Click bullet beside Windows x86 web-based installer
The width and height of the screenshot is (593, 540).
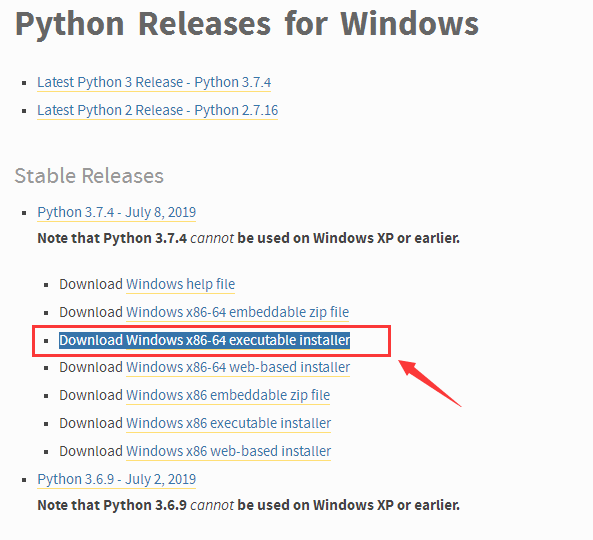(46, 452)
